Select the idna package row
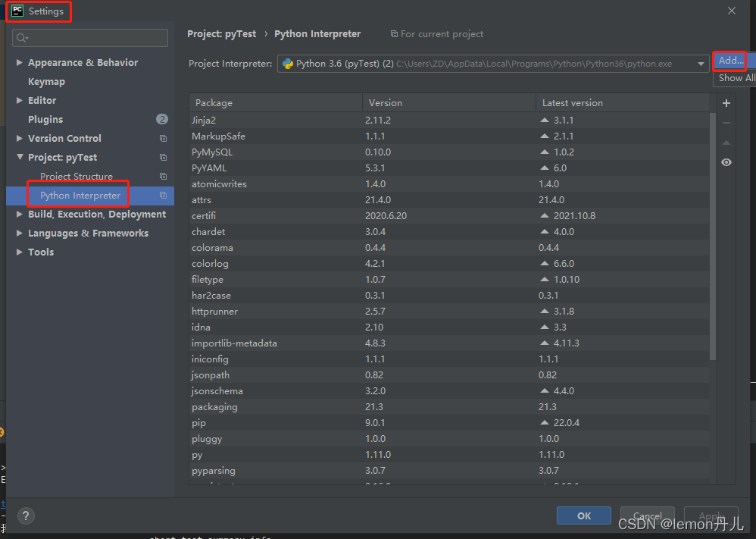Screen dimensions: 756x539 point(449,327)
